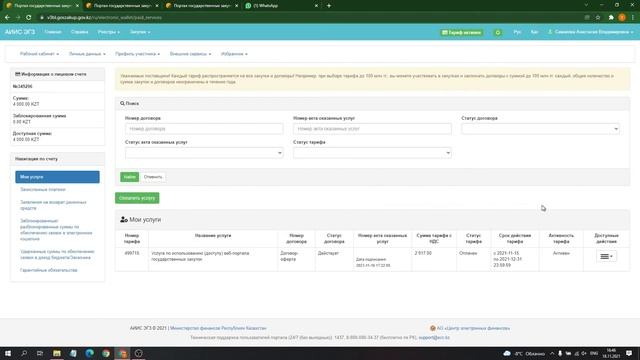The image size is (640, 360).
Task: Click the browser back arrow
Action: point(7,18)
